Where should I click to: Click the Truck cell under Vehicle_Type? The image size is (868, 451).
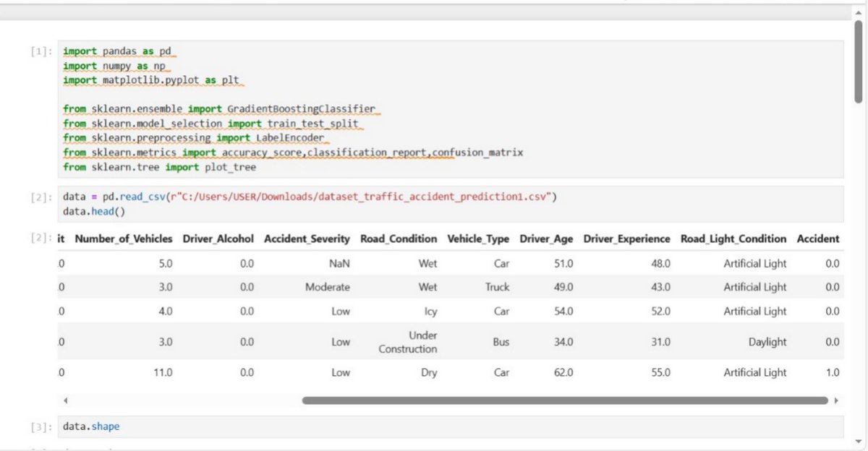tap(497, 287)
